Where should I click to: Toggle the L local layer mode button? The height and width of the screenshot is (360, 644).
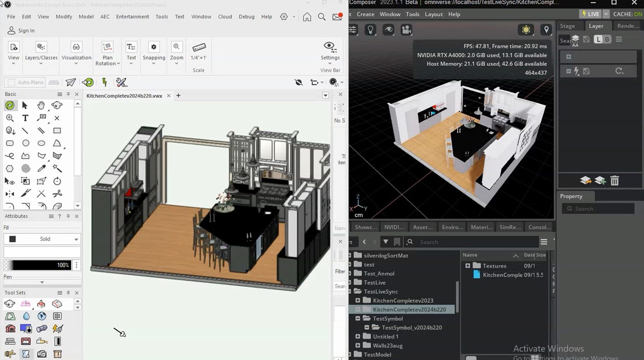[598, 40]
